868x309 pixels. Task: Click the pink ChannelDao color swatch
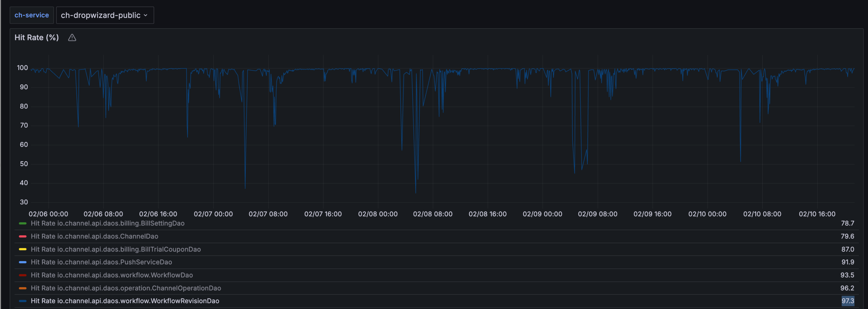[x=22, y=236]
